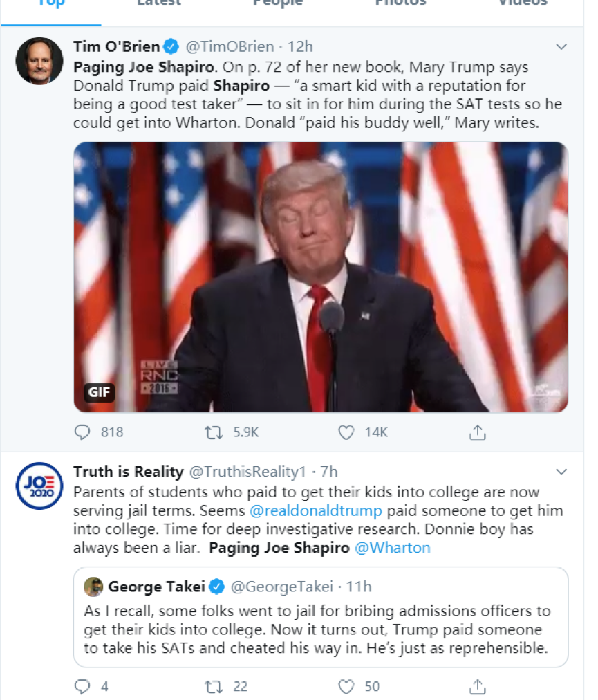Image resolution: width=598 pixels, height=700 pixels.
Task: Retweet the Truth is Reality tweet
Action: [x=214, y=686]
